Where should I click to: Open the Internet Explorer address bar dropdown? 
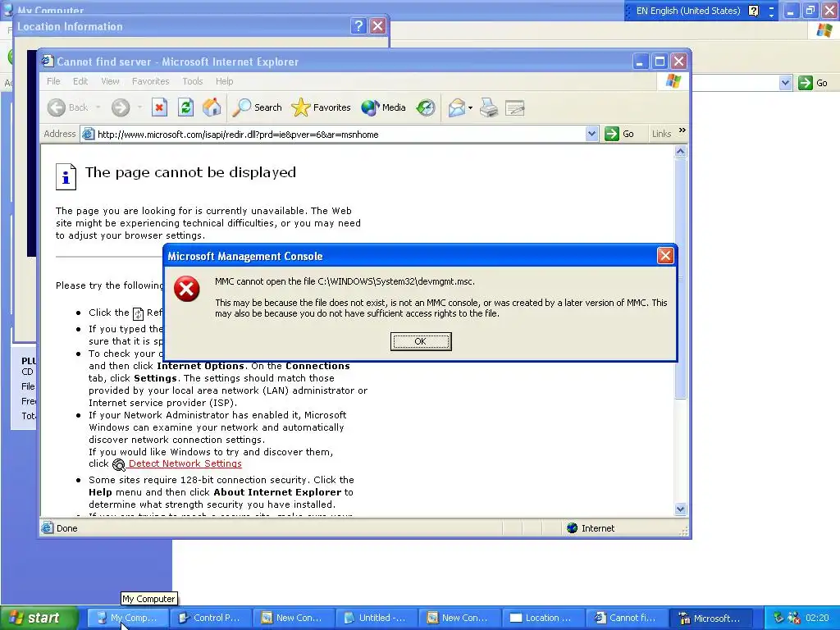point(591,134)
